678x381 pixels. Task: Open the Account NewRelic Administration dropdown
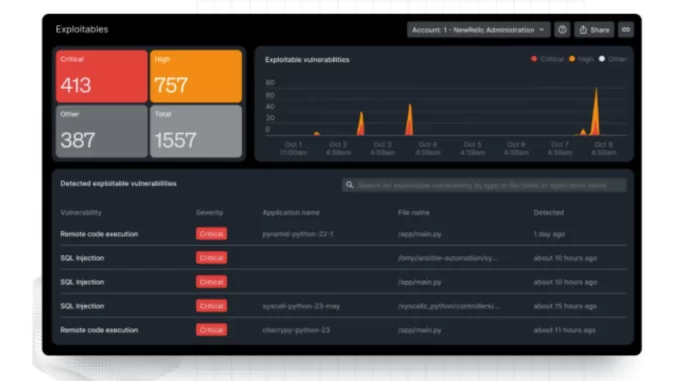478,30
